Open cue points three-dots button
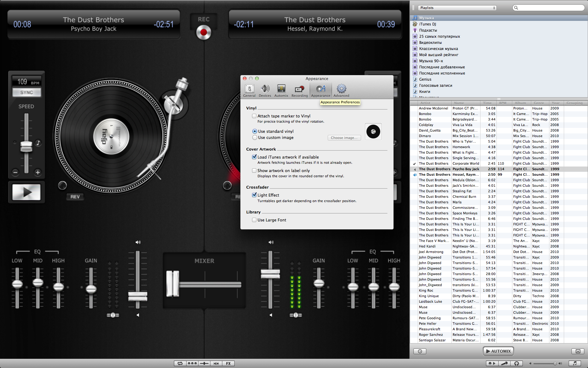 tap(192, 363)
